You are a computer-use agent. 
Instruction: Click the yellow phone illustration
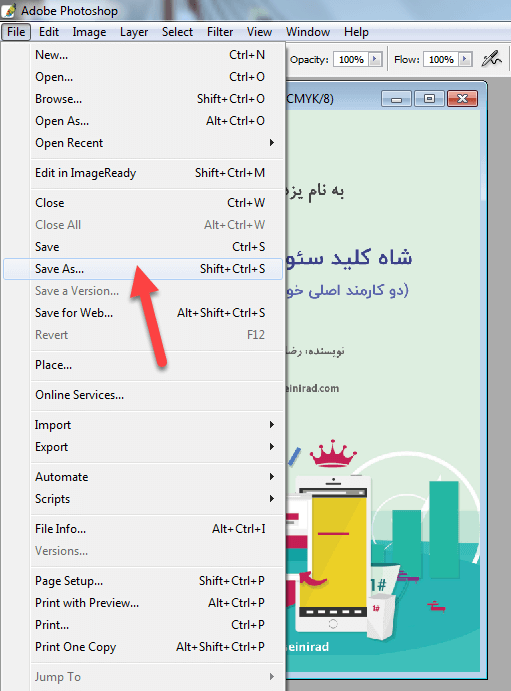pyautogui.click(x=333, y=555)
